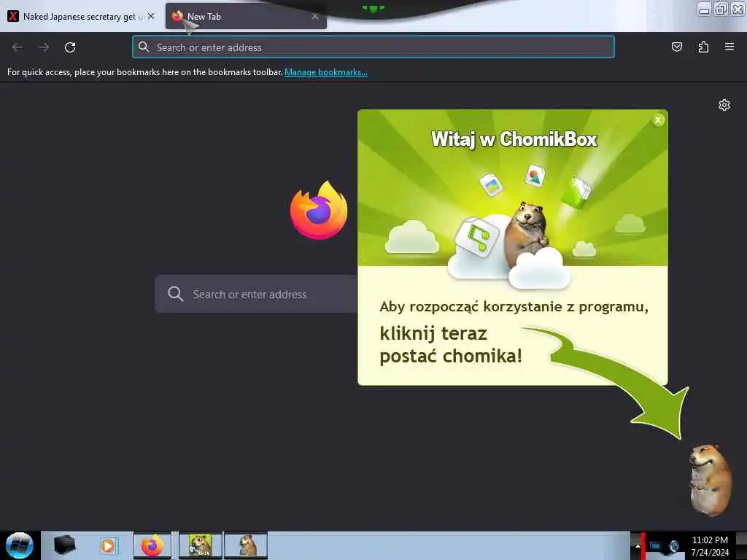Open the Extensions puzzle icon
The height and width of the screenshot is (560, 747).
coord(703,47)
